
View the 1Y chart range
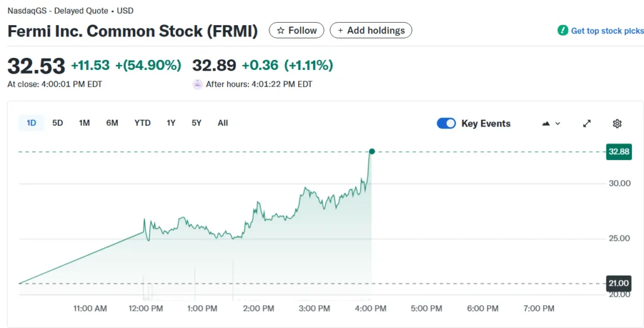point(171,123)
